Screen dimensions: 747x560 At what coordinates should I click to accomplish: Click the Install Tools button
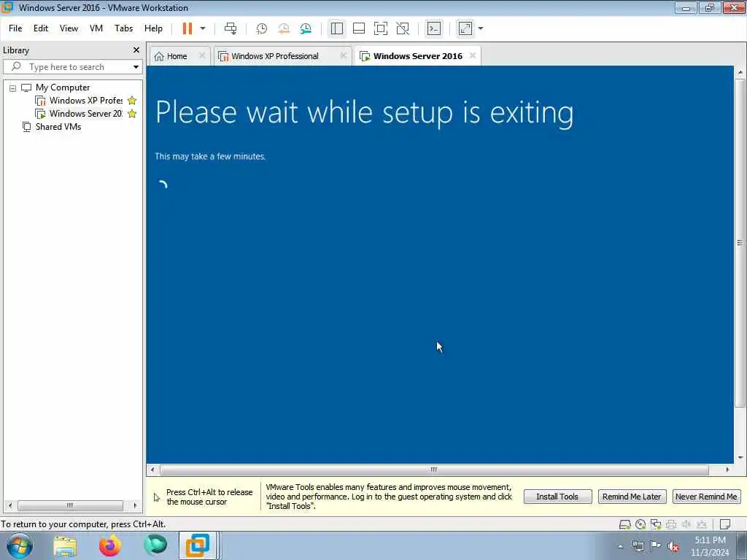[557, 497]
